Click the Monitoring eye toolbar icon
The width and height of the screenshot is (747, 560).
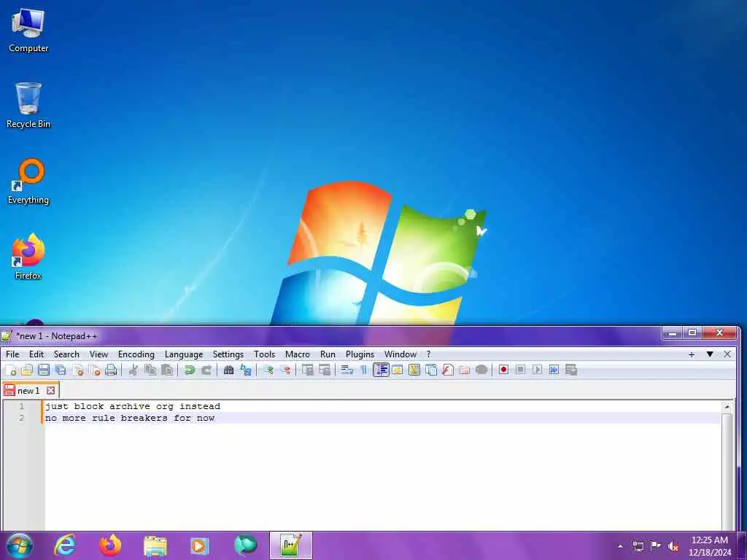481,370
